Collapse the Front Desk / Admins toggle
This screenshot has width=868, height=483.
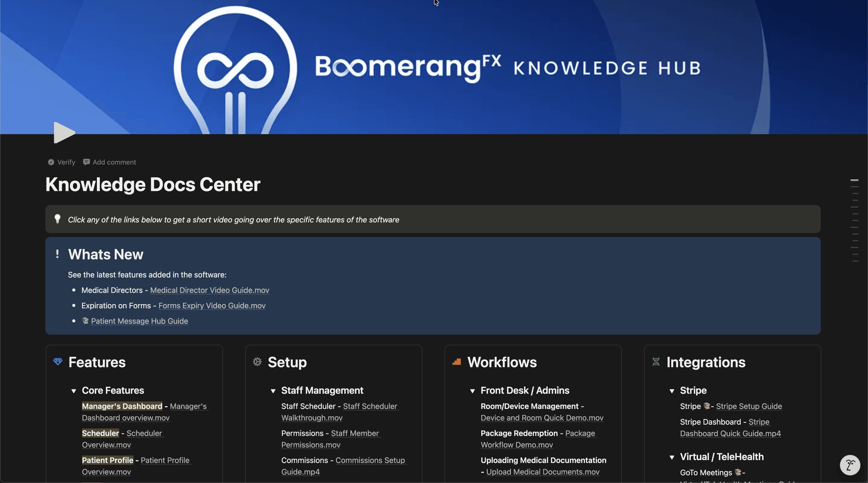coord(472,391)
